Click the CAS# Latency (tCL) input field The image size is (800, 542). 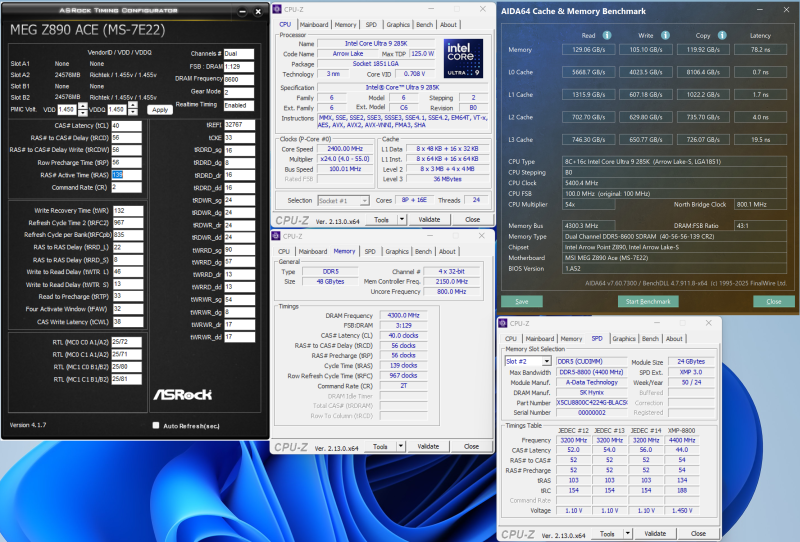click(125, 126)
